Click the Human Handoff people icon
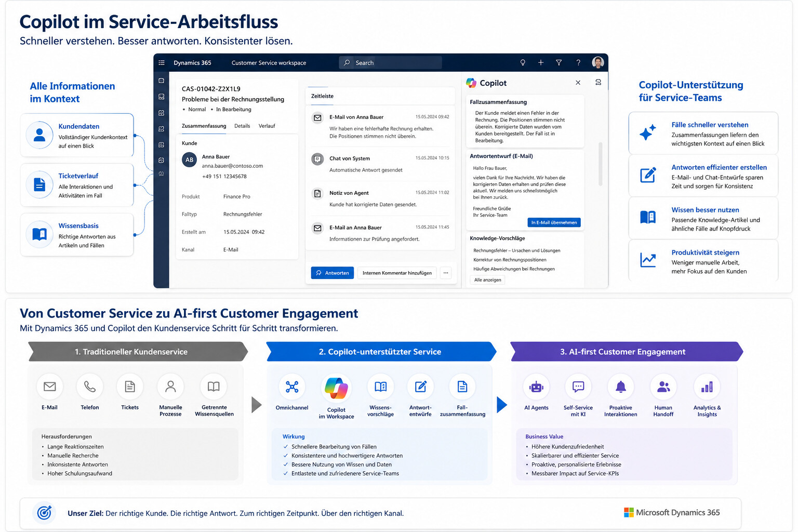This screenshot has width=798, height=532. click(x=663, y=387)
